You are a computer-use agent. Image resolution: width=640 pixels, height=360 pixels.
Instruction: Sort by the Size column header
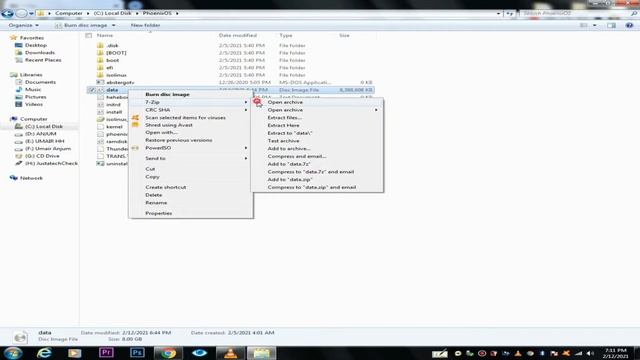(344, 36)
